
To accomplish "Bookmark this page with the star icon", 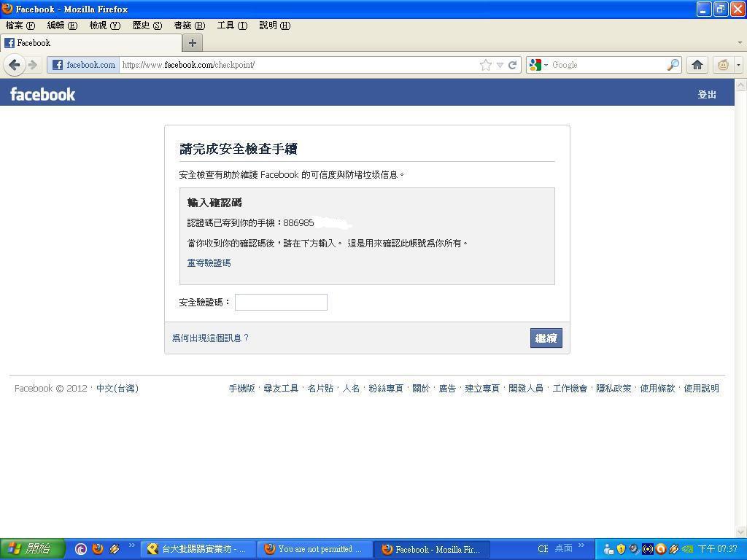I will pyautogui.click(x=485, y=65).
